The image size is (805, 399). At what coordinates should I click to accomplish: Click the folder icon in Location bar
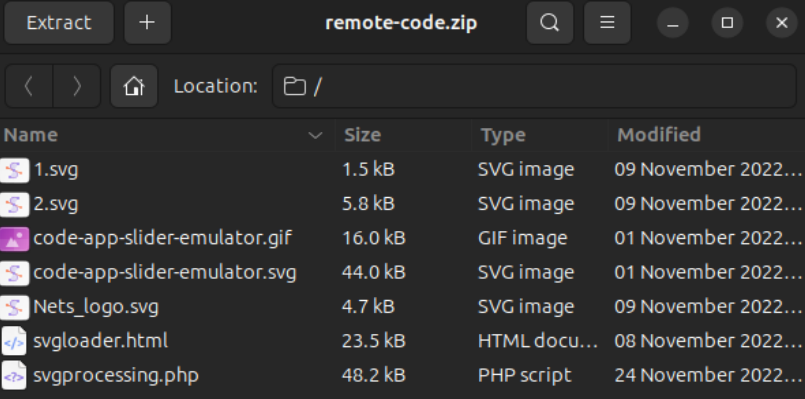tap(295, 86)
